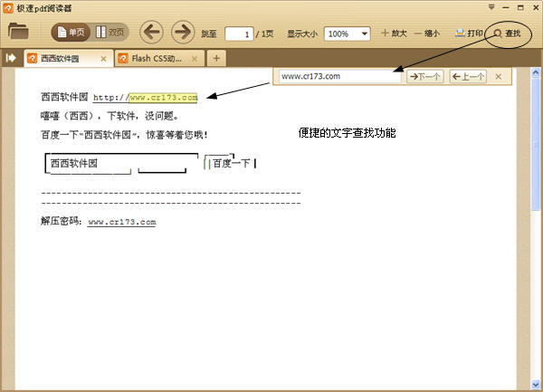Open the title bar dropdown menu icon
Viewport: 543px width, 392px height.
click(491, 7)
